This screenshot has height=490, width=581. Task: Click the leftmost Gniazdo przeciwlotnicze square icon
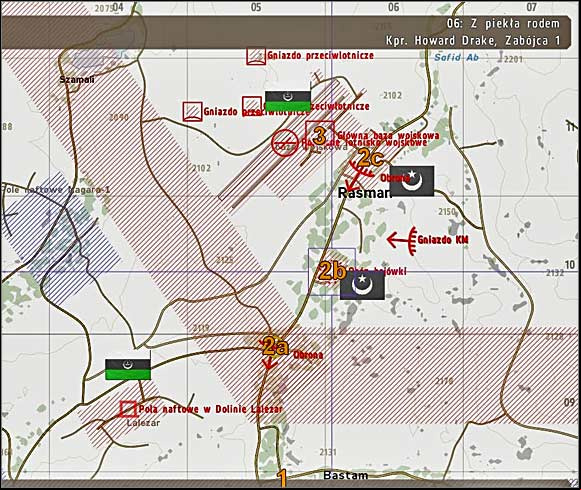click(x=193, y=112)
